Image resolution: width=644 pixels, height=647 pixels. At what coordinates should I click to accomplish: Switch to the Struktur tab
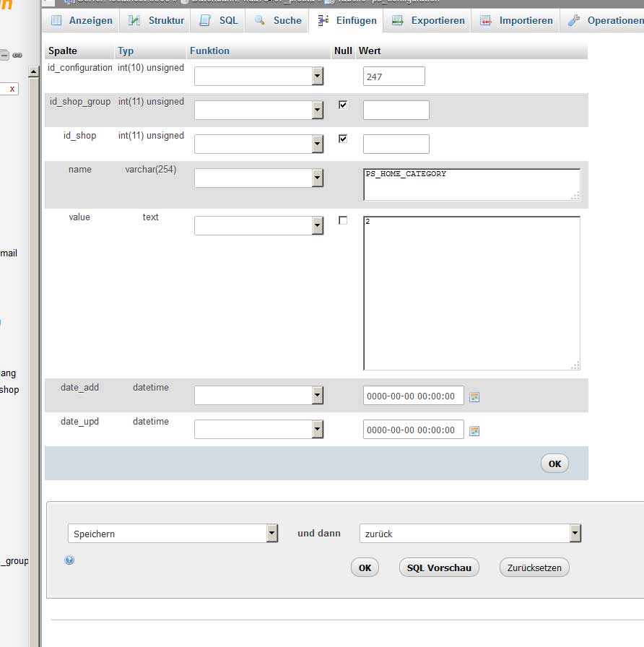[x=155, y=21]
